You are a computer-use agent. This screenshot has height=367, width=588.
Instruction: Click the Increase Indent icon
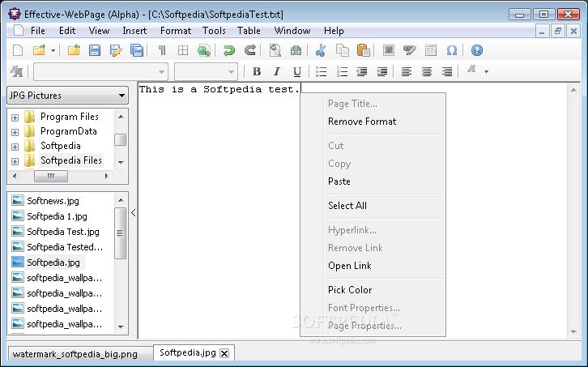382,71
